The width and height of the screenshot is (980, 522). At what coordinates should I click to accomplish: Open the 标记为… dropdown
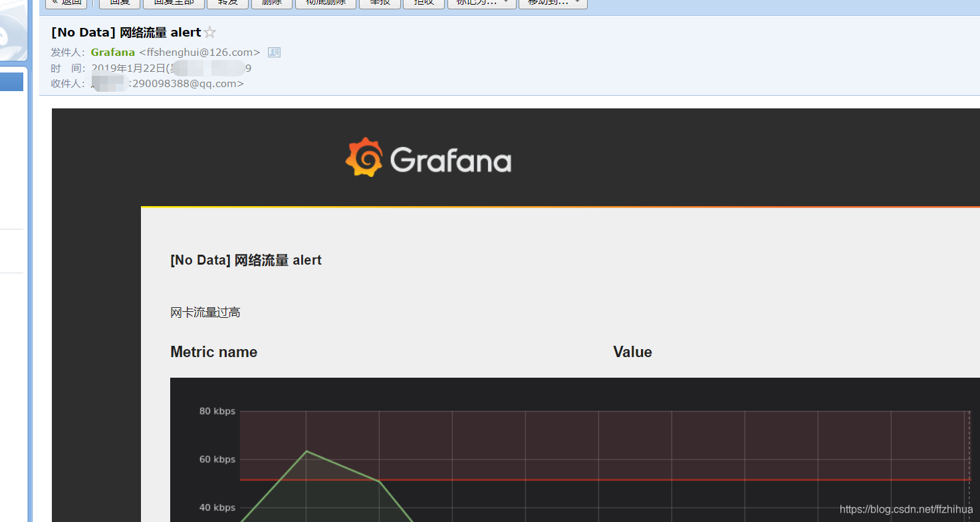click(481, 3)
